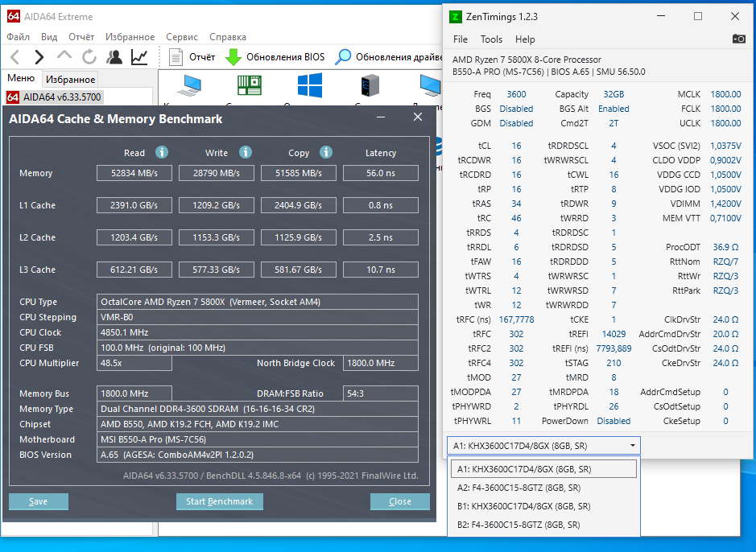Click the Write column info icon
Screen dimensions: 756x552
(246, 152)
